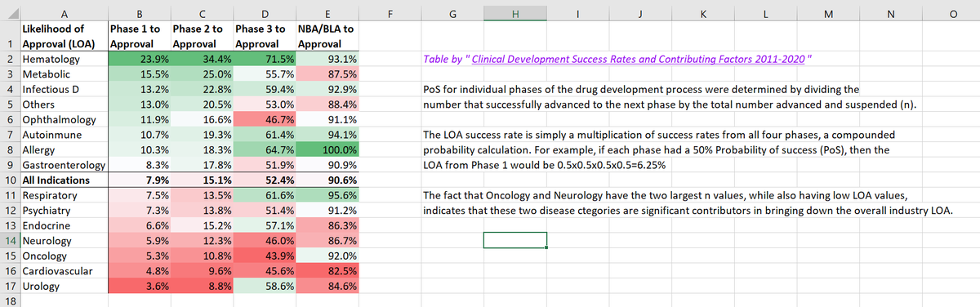Click the Phase 2 to Approval header
This screenshot has width=980, height=307.
coord(203,36)
